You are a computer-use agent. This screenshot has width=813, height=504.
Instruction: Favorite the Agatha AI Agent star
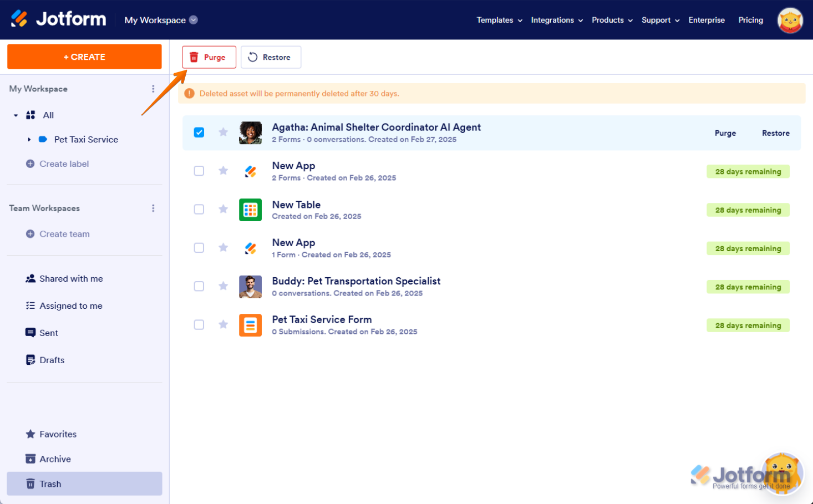point(223,132)
